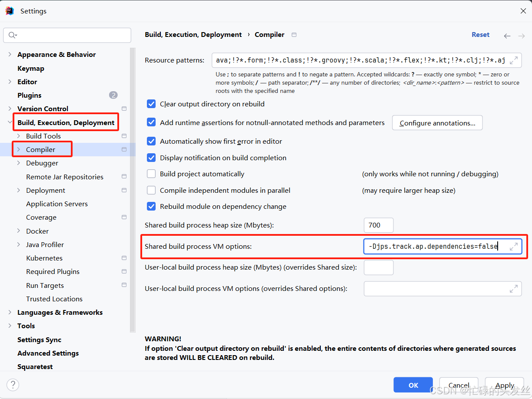The height and width of the screenshot is (399, 532).
Task: Uncheck Clear output directory on rebuild
Action: point(151,104)
